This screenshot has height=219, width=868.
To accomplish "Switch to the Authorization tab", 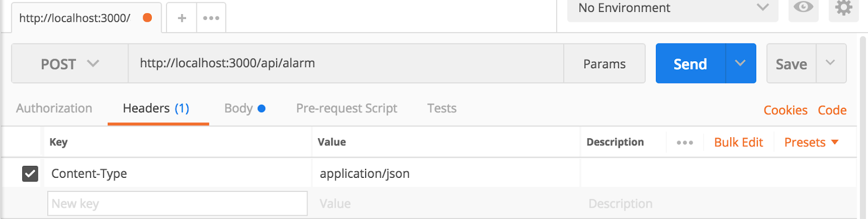I will click(54, 108).
